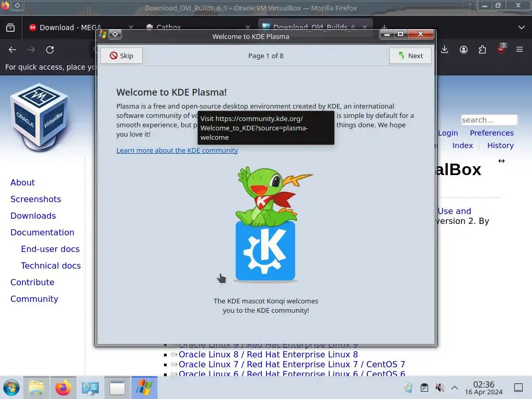
Task: Open the Index link
Action: pos(462,145)
